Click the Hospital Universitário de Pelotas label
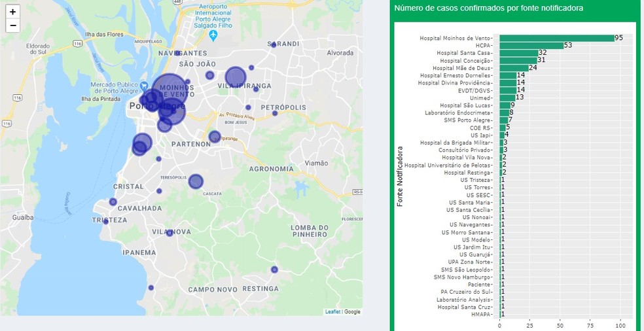Image resolution: width=644 pixels, height=331 pixels. pos(447,165)
